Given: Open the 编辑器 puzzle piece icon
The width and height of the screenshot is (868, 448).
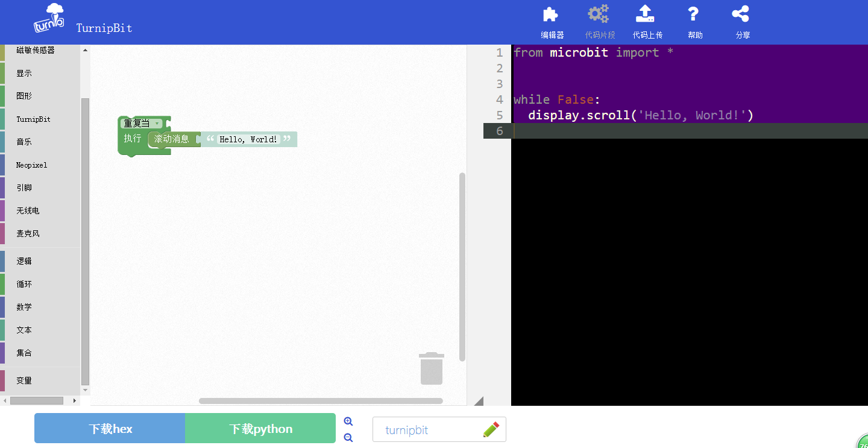Looking at the screenshot, I should 550,14.
